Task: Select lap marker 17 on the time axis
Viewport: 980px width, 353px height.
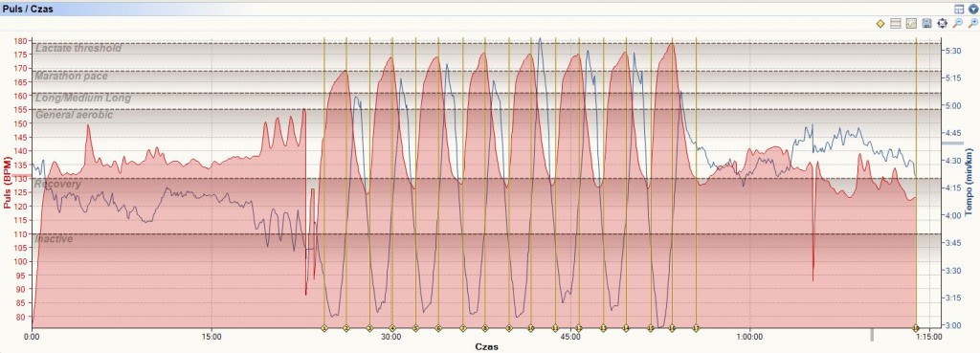Action: click(696, 328)
